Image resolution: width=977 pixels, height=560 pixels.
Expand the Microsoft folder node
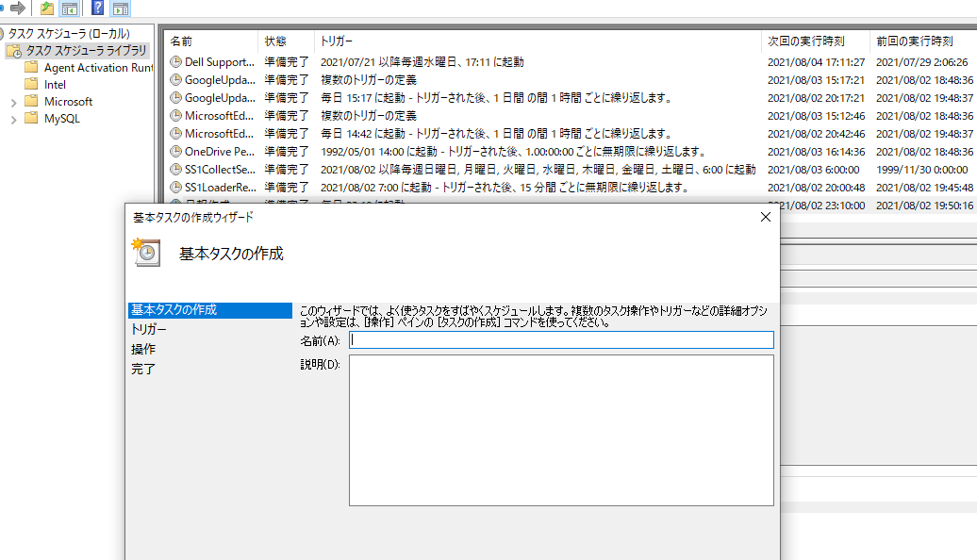[14, 102]
